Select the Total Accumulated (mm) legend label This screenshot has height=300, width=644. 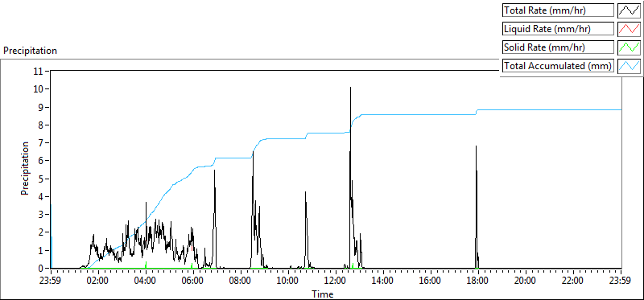[558, 66]
